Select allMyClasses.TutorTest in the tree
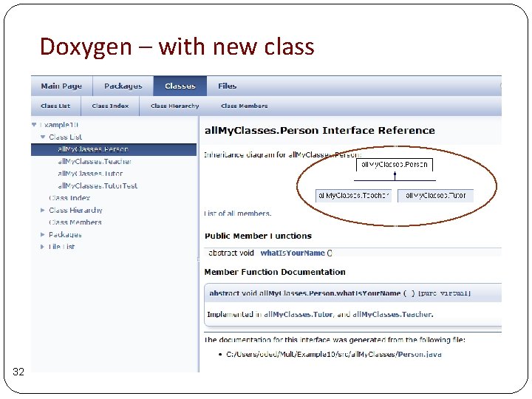This screenshot has width=532, height=399. pos(98,186)
